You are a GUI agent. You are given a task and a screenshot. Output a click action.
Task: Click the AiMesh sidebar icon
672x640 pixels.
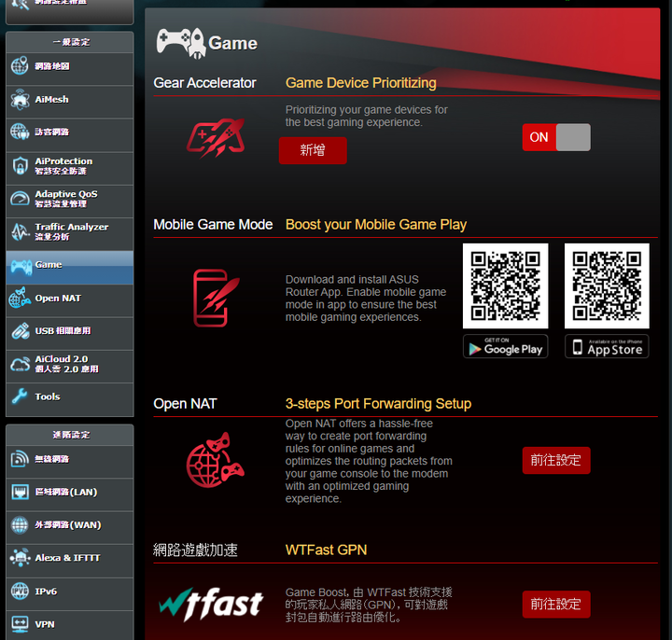(20, 100)
